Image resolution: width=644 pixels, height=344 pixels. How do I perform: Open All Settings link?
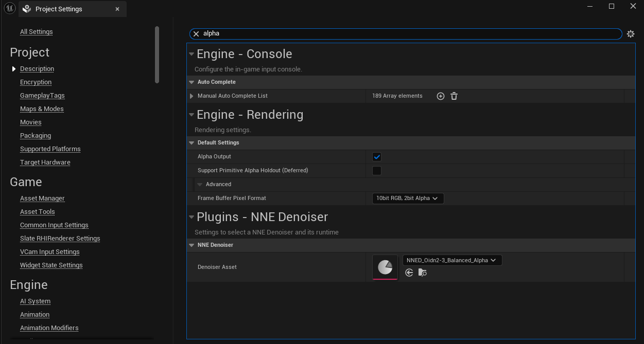(36, 32)
